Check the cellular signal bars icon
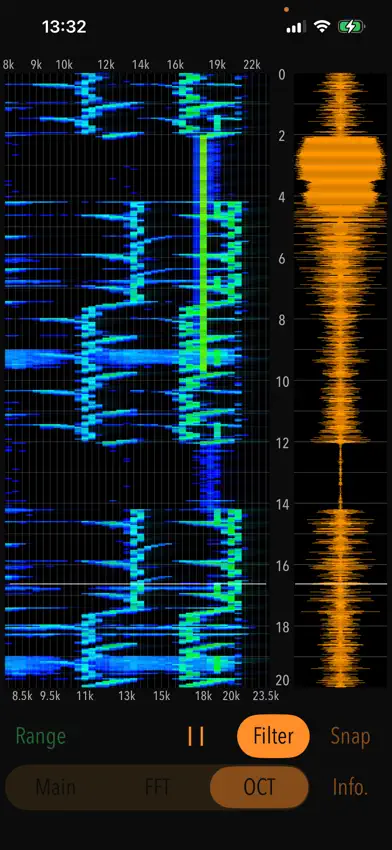 click(x=295, y=27)
